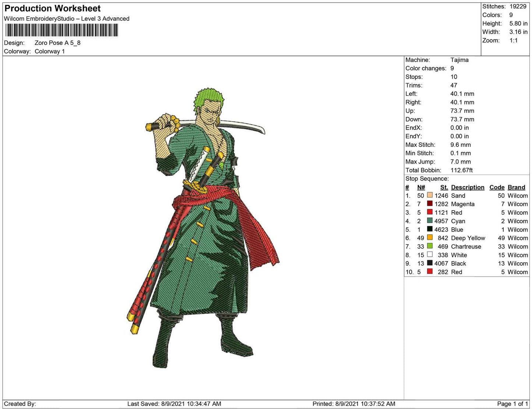
Task: Click the St. stitch count column header
Action: click(444, 187)
